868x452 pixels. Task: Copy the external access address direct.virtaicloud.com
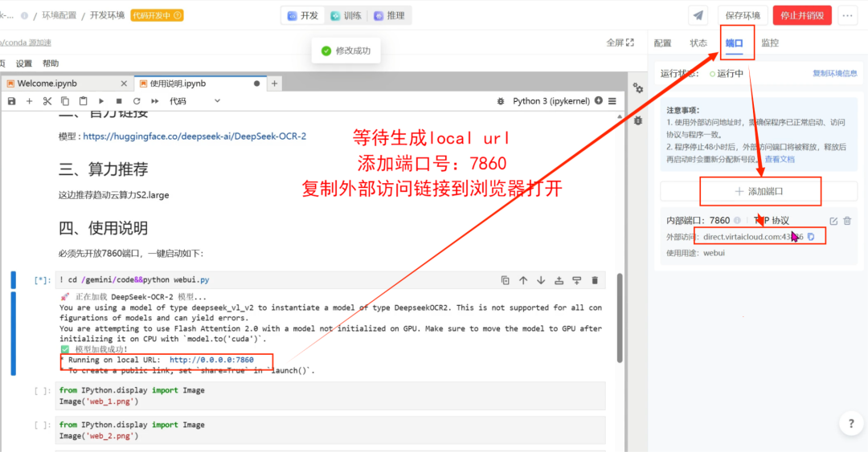tap(812, 237)
